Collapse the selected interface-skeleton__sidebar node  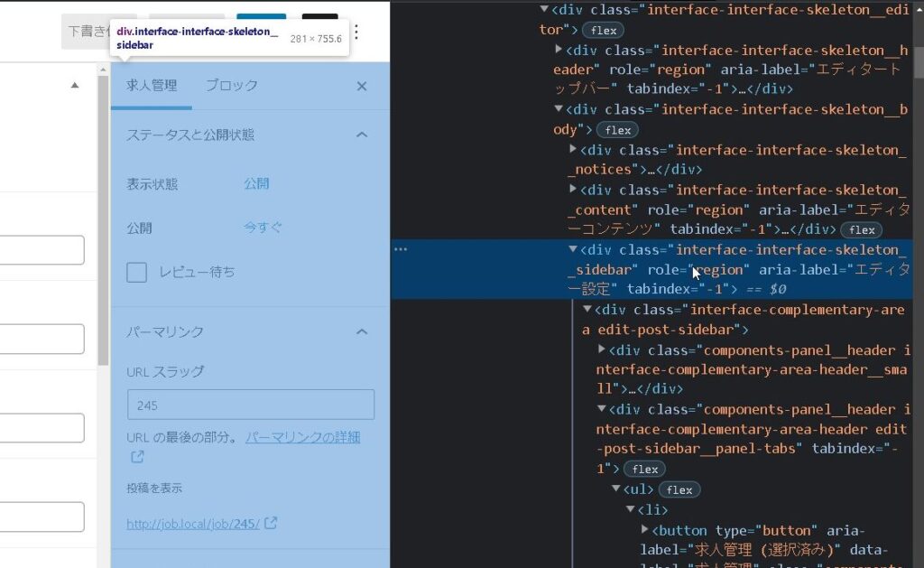pos(573,249)
